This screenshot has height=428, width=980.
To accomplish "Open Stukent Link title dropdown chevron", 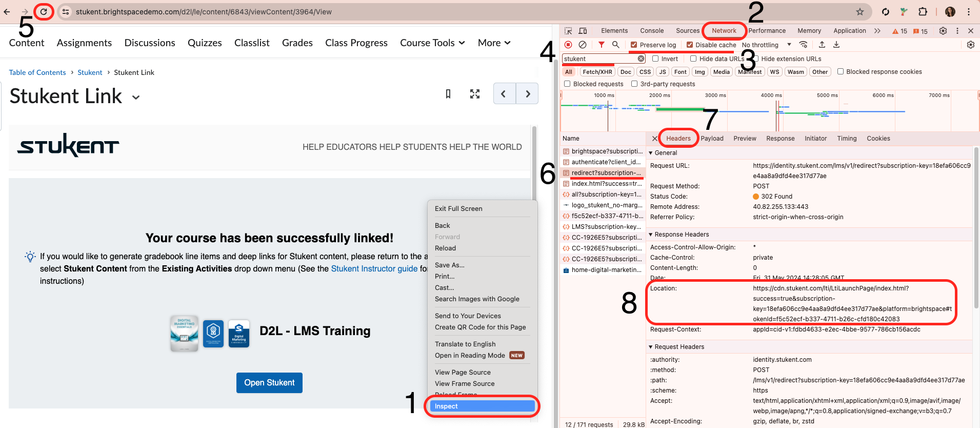I will point(136,97).
